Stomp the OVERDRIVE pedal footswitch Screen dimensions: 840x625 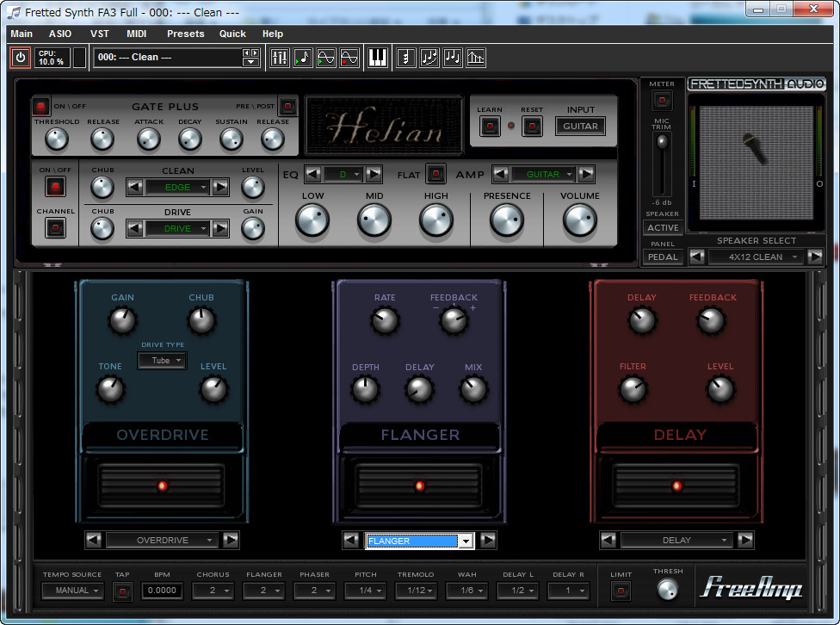162,486
